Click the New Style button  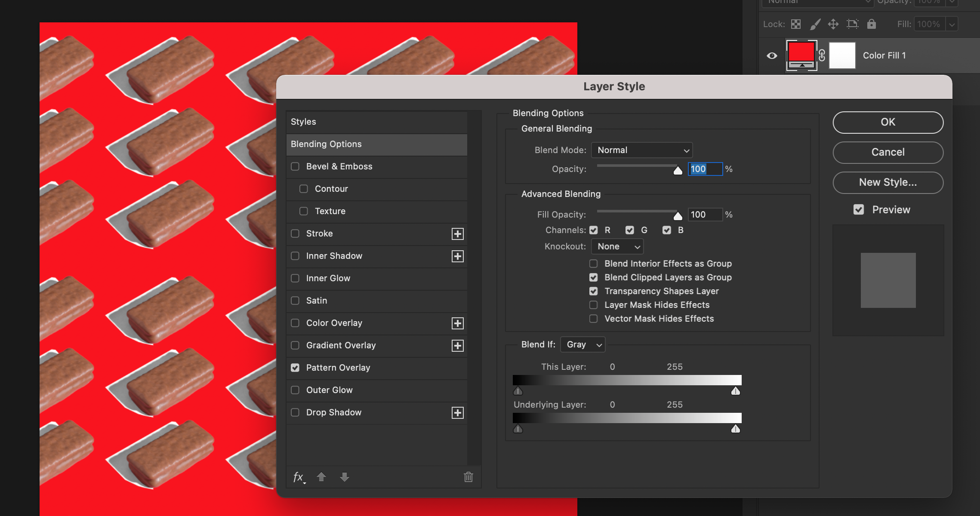click(888, 182)
